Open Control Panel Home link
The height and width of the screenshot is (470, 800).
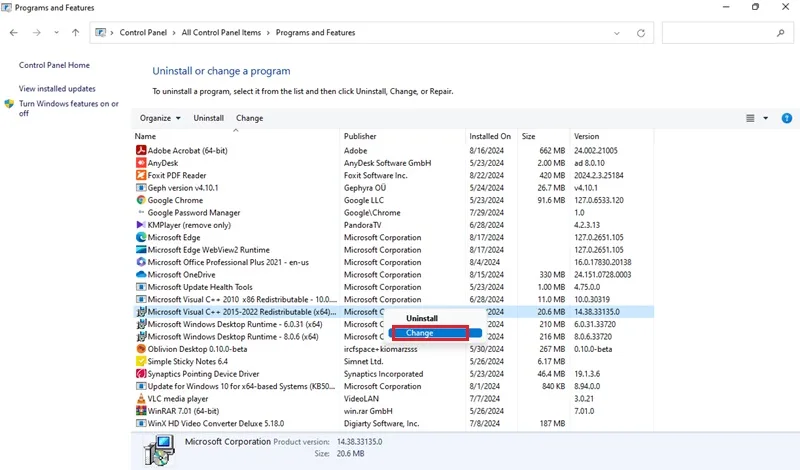(54, 65)
